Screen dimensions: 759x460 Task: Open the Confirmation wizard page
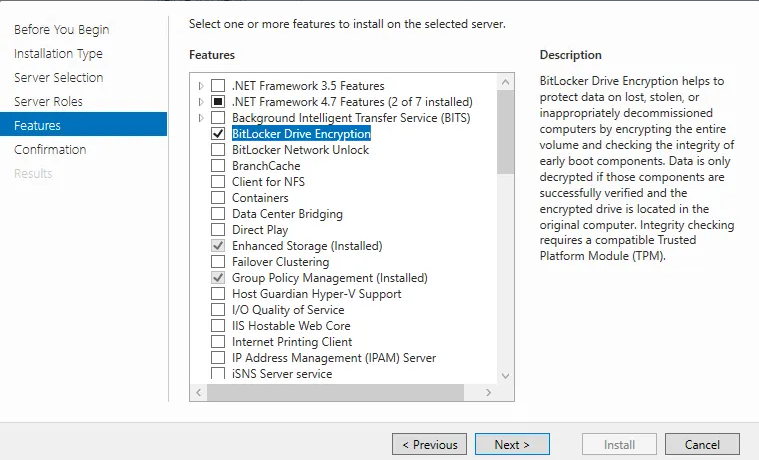[50, 150]
